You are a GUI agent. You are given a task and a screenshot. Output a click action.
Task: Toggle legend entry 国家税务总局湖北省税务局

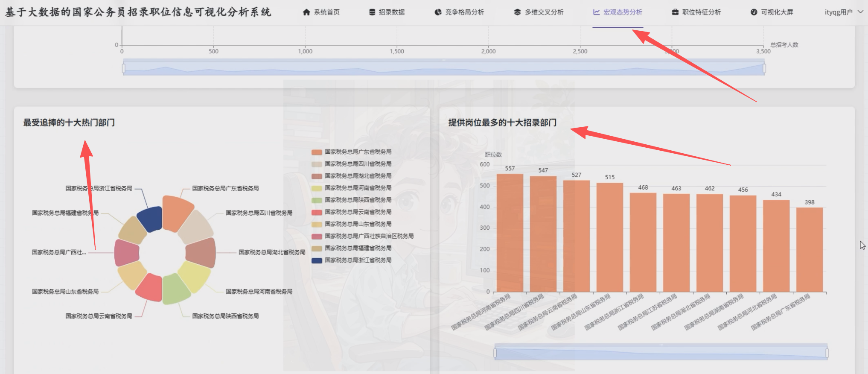click(x=352, y=176)
